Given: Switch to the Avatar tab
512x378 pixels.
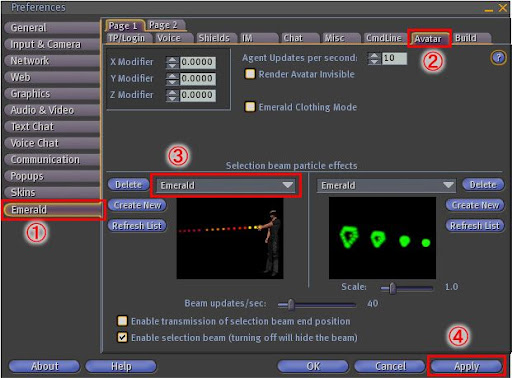Looking at the screenshot, I should [x=429, y=39].
